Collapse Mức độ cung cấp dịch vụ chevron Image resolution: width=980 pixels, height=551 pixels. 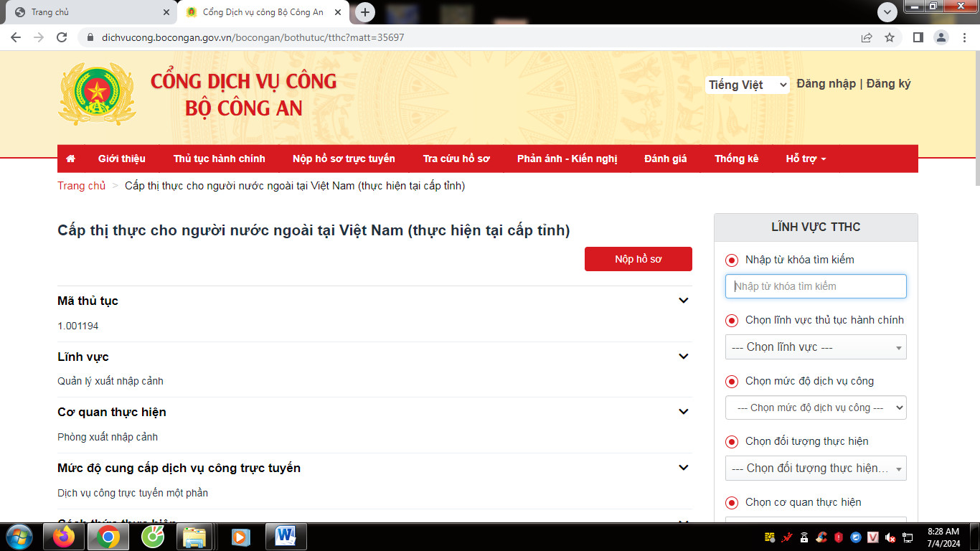[x=684, y=468]
